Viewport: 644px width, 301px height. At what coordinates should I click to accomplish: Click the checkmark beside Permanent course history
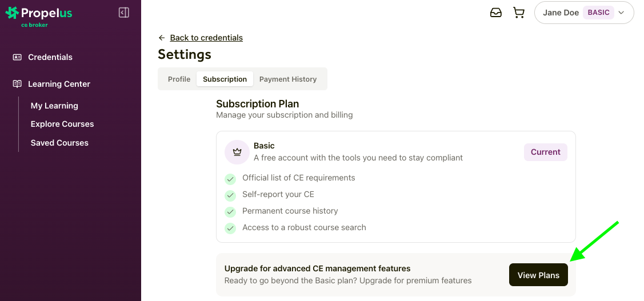point(230,212)
